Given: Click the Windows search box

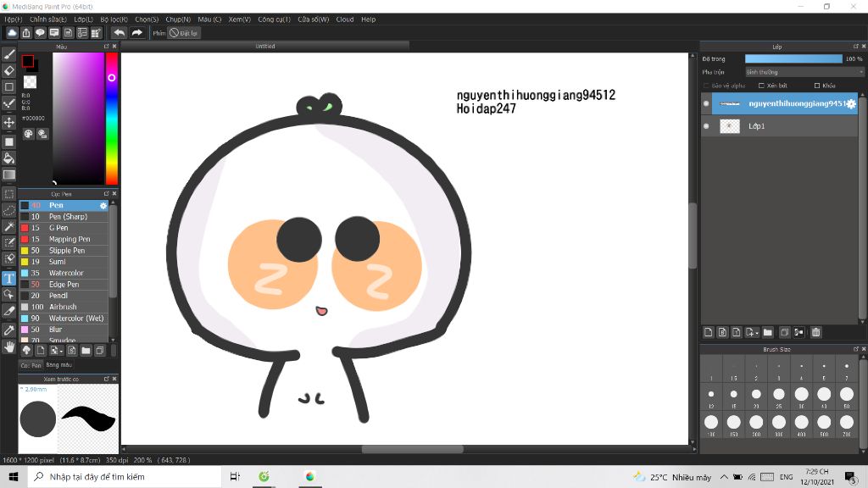Looking at the screenshot, I should pos(124,476).
